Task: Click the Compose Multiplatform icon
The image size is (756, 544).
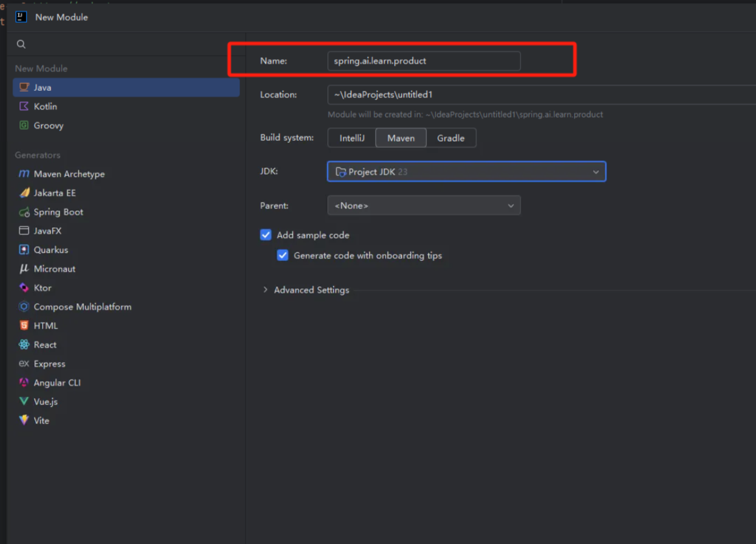Action: pos(23,306)
